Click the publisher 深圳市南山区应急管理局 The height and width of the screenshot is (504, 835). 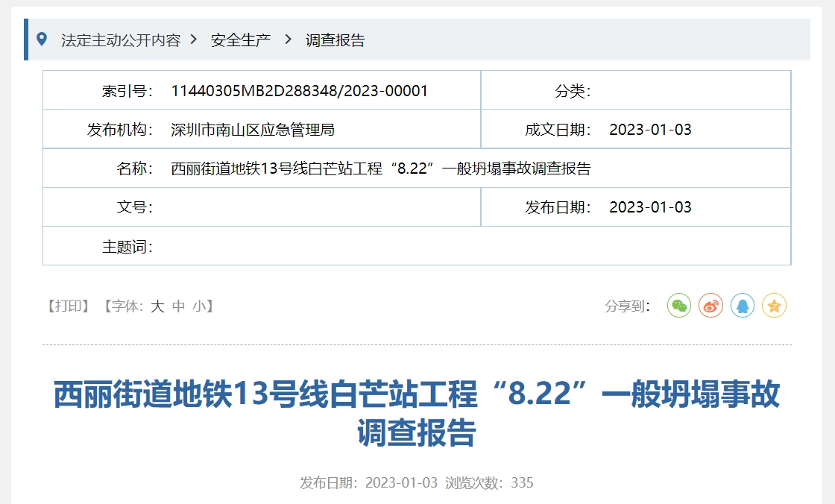coord(253,130)
